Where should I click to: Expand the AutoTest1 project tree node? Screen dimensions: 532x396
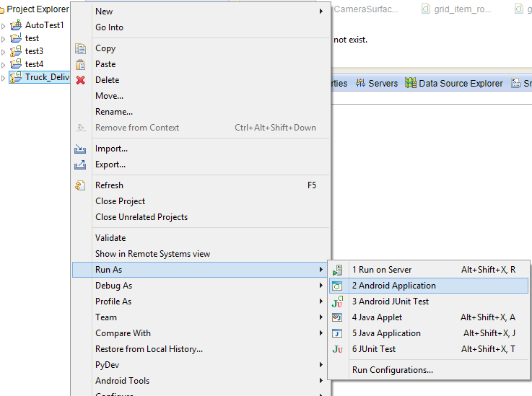pyautogui.click(x=4, y=25)
